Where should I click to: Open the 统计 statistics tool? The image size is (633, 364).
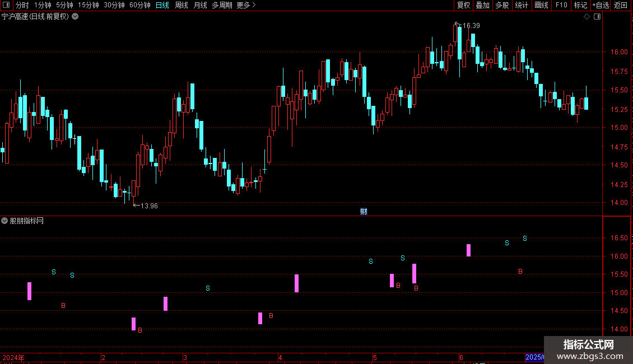(521, 5)
